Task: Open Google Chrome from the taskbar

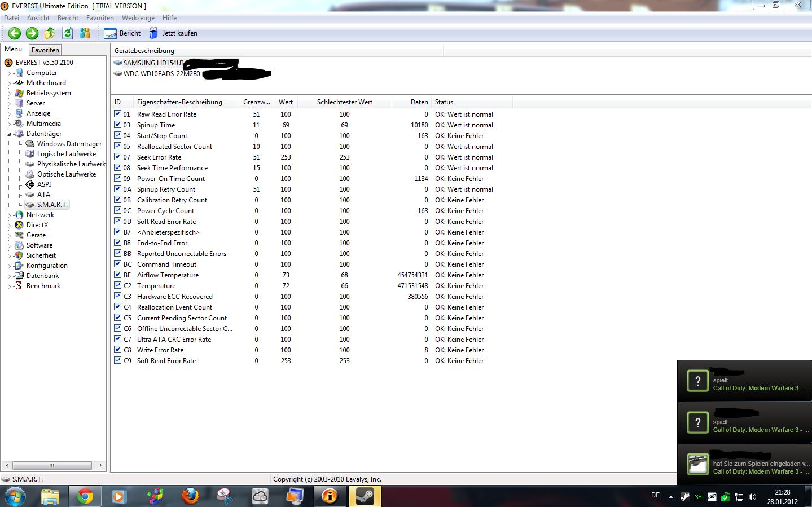Action: (85, 496)
